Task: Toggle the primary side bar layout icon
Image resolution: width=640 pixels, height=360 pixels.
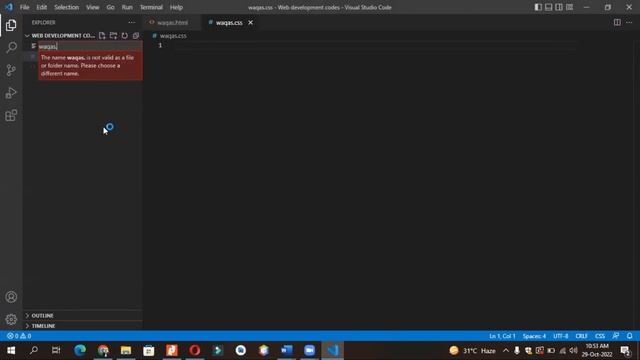Action: tap(538, 7)
